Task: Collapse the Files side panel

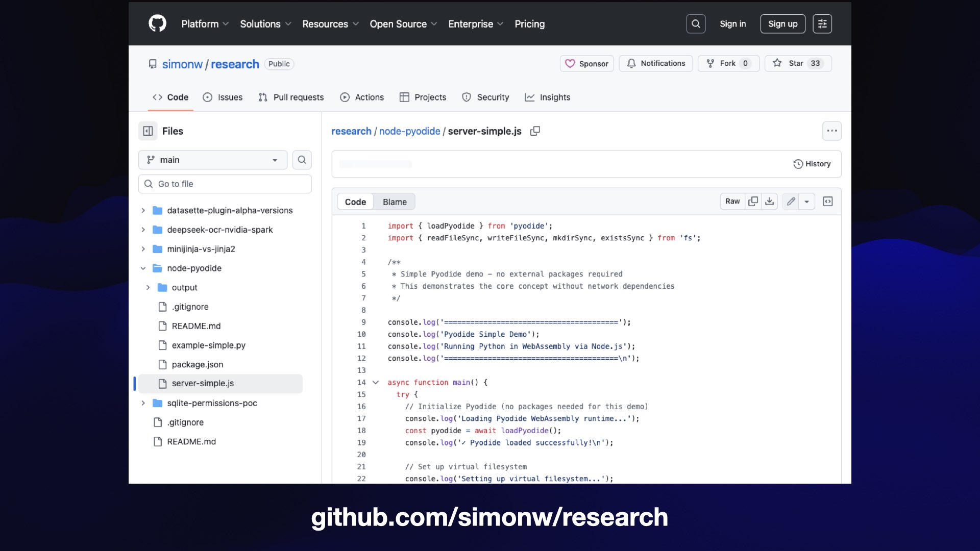Action: tap(148, 131)
